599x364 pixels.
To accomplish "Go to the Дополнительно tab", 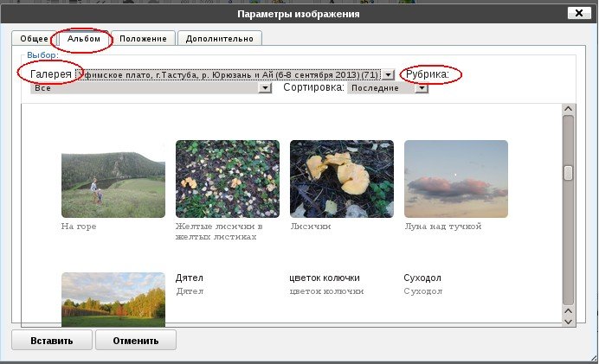I will (x=220, y=39).
